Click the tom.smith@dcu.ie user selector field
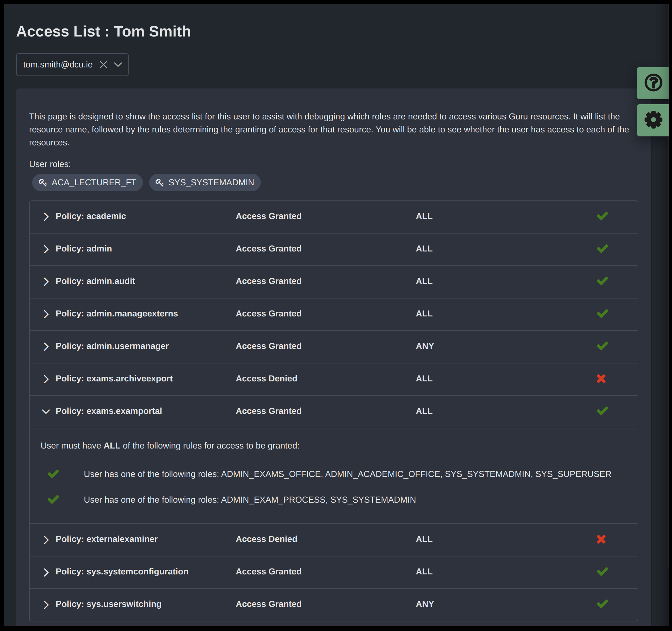Image resolution: width=672 pixels, height=631 pixels. point(58,65)
